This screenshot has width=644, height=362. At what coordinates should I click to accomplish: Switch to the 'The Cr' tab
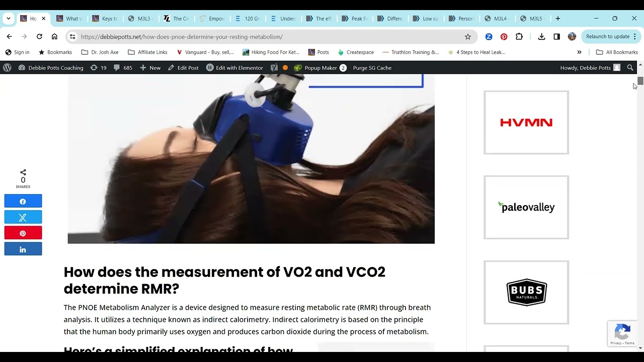(176, 19)
